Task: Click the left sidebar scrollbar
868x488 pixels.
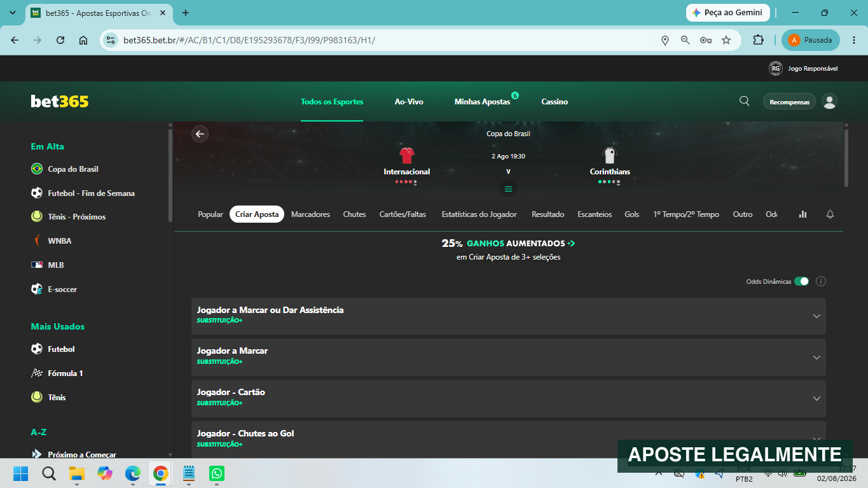Action: 170,176
